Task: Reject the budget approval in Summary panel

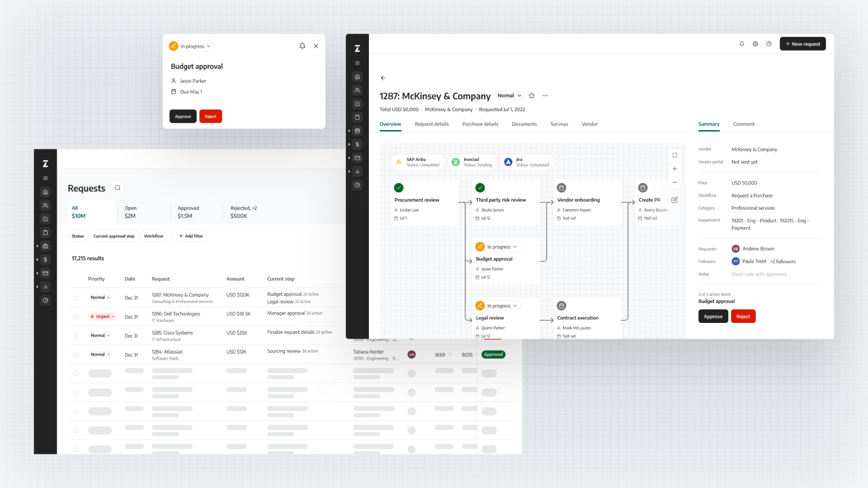Action: pos(743,316)
